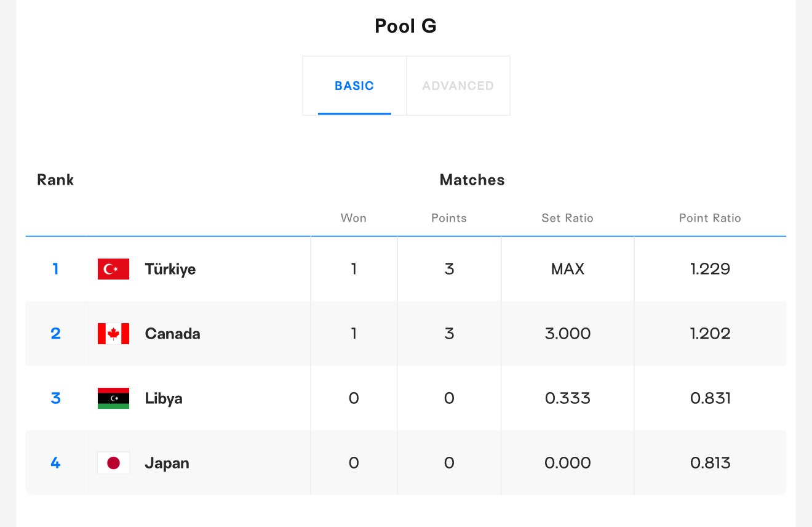Open the Türkiye team link
Viewport: 812px width, 527px height.
pos(170,269)
